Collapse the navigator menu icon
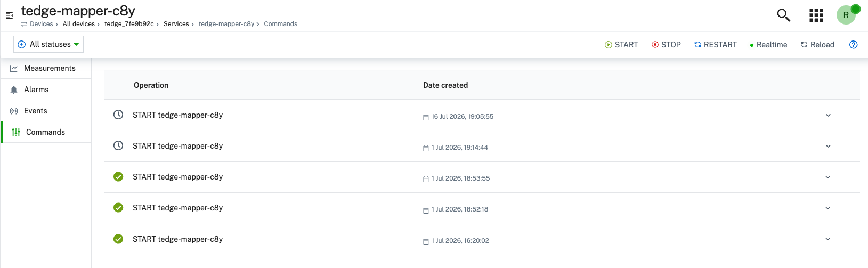This screenshot has height=268, width=868. coord(9,15)
